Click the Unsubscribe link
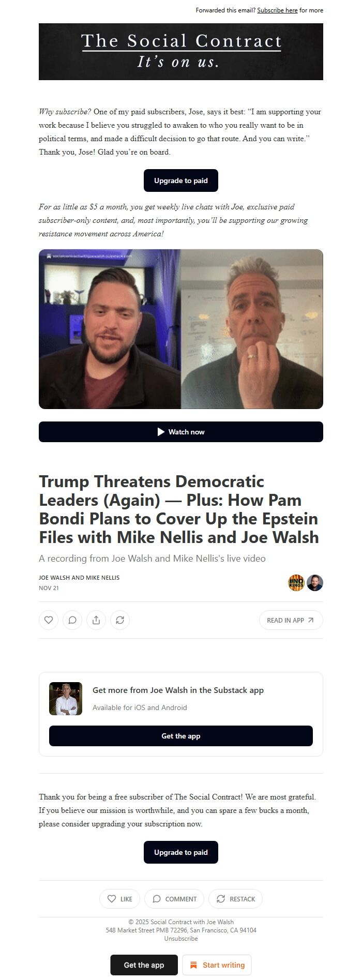This screenshot has height=980, width=362. [181, 939]
